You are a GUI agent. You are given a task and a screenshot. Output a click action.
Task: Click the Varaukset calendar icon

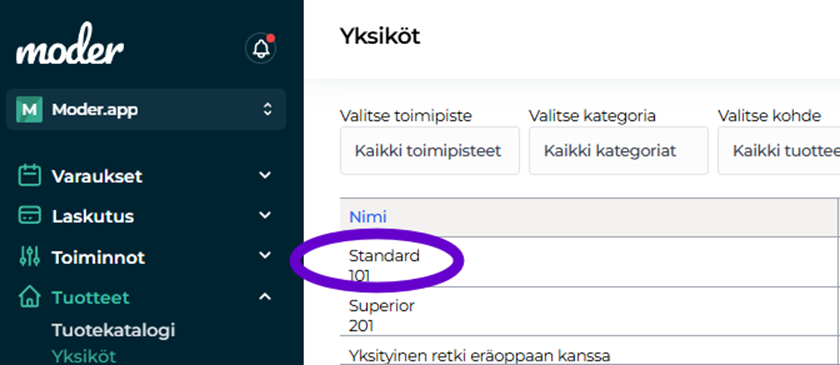click(x=29, y=176)
